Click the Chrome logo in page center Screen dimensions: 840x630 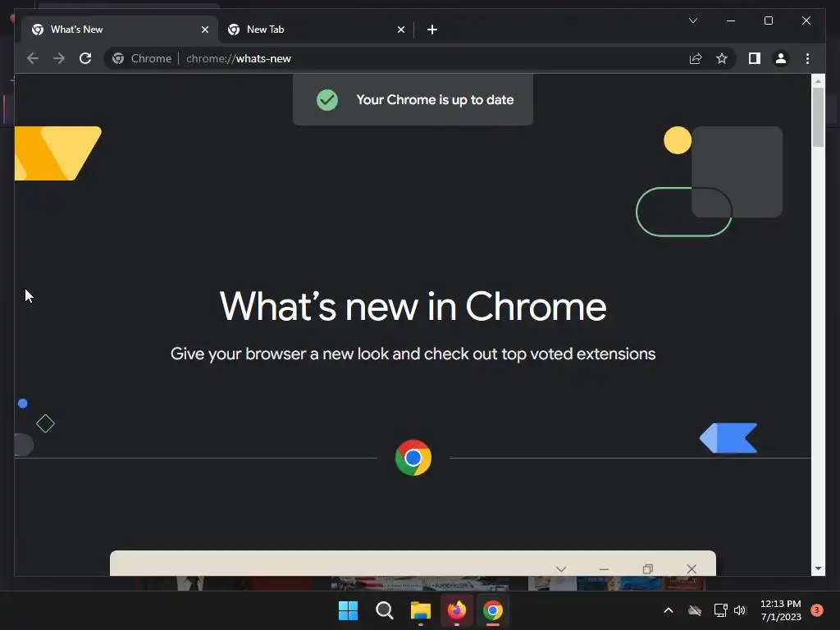[x=413, y=458]
